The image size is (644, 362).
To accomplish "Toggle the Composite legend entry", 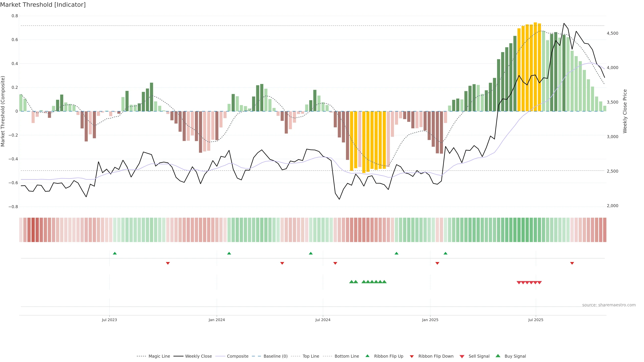I will (x=237, y=356).
